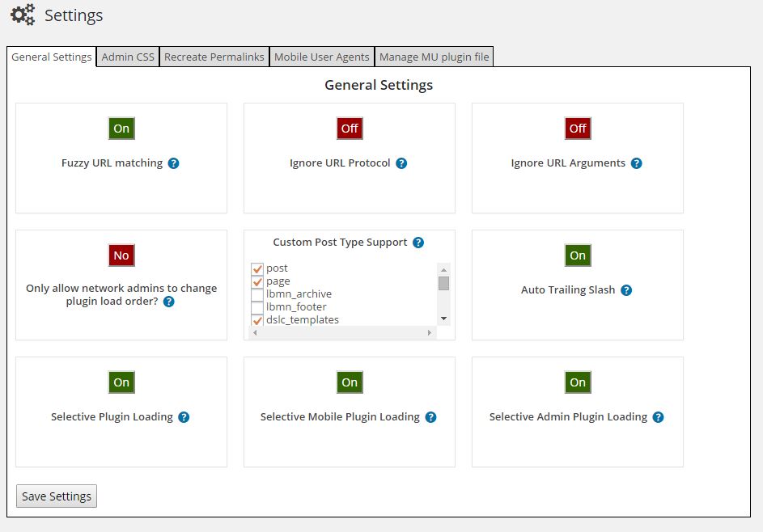Click the Selective Admin Plugin Loading label
The width and height of the screenshot is (763, 532).
(x=568, y=416)
